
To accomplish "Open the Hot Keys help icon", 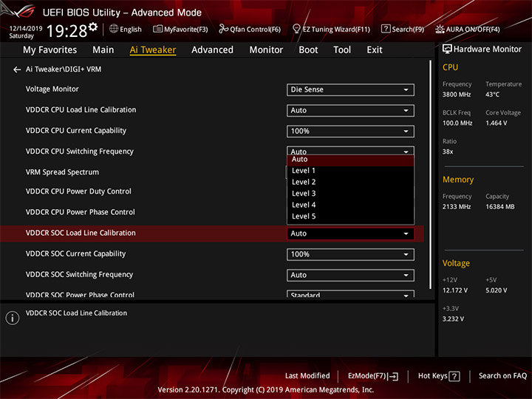I will tap(454, 376).
